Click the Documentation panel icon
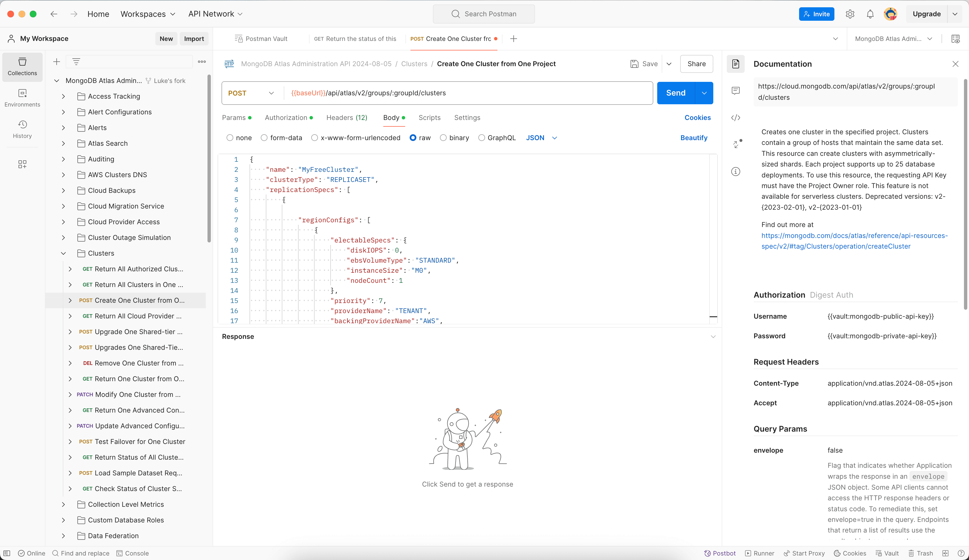 click(x=736, y=64)
